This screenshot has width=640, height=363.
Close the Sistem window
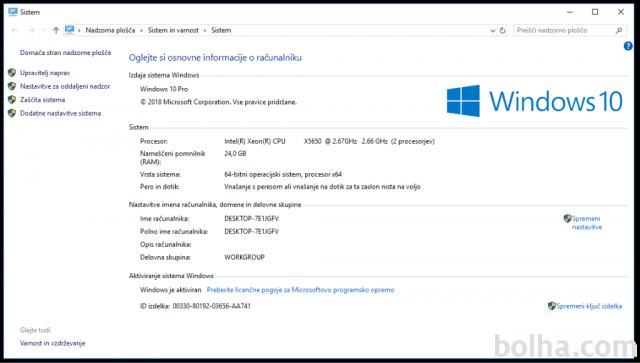pos(621,12)
